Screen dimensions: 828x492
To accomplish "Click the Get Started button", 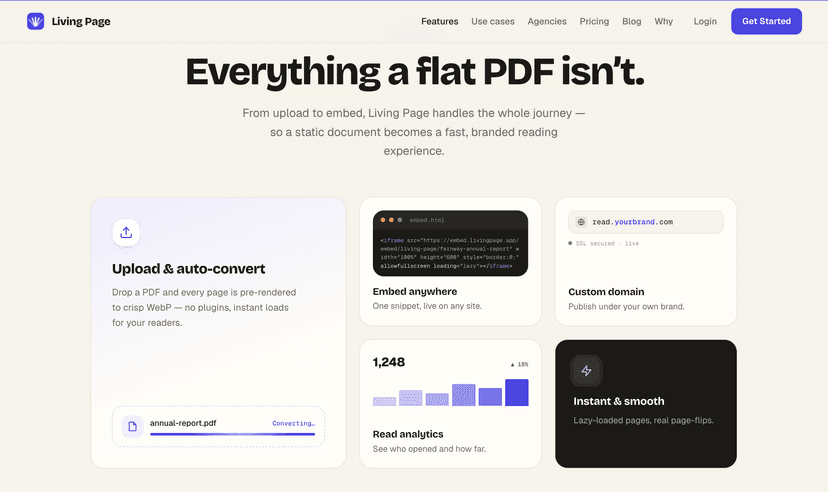I will pyautogui.click(x=766, y=21).
